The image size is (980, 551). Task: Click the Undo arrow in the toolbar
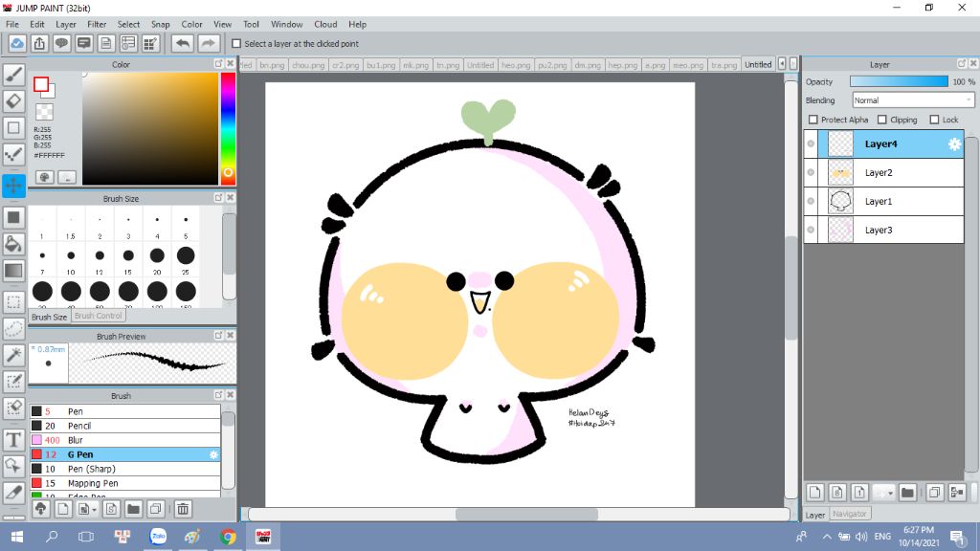point(182,43)
